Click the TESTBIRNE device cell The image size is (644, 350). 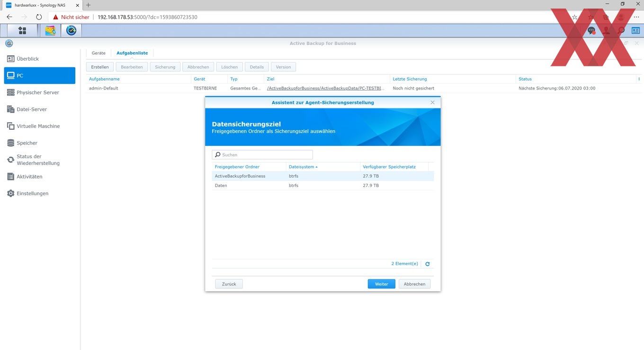(x=205, y=88)
